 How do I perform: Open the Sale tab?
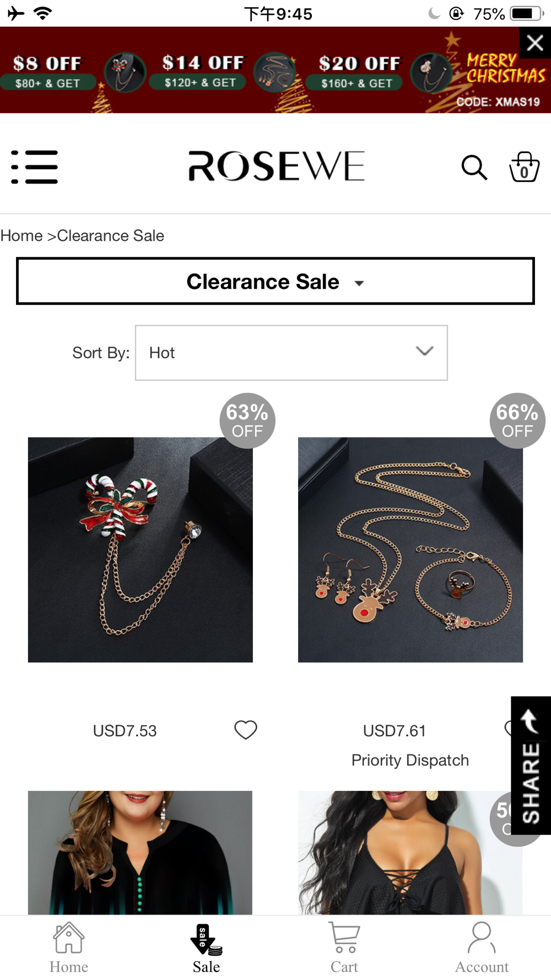click(x=207, y=948)
